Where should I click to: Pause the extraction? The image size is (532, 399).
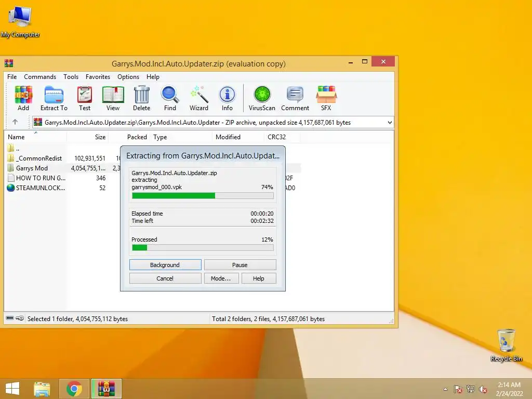[x=240, y=264]
